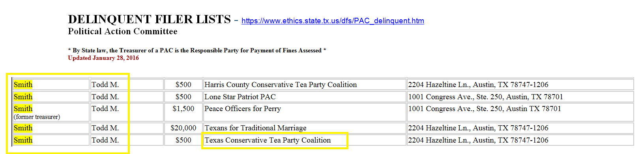Screen dimensions: 644x154
Task: Click the last Smith entry in the table
Action: [x=23, y=140]
